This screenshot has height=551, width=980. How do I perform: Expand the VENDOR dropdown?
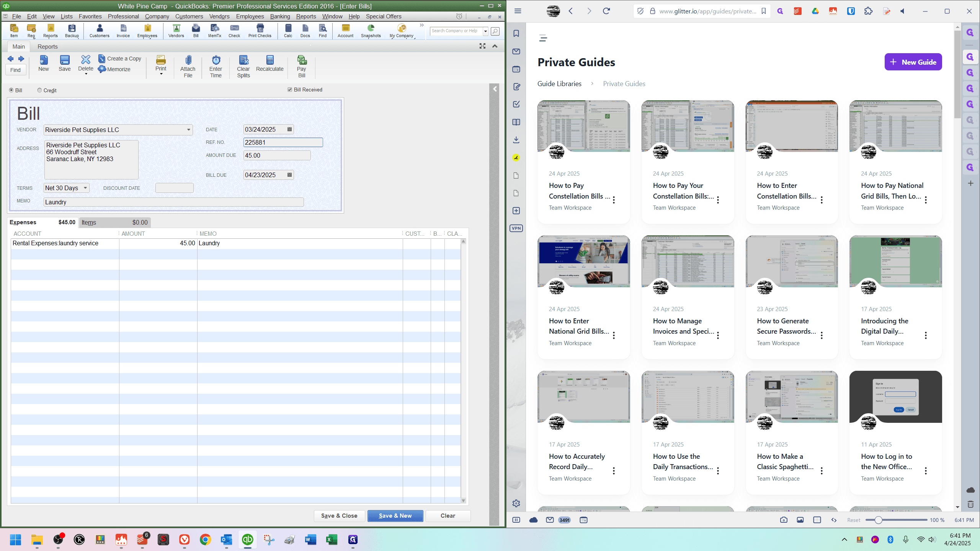(x=189, y=130)
